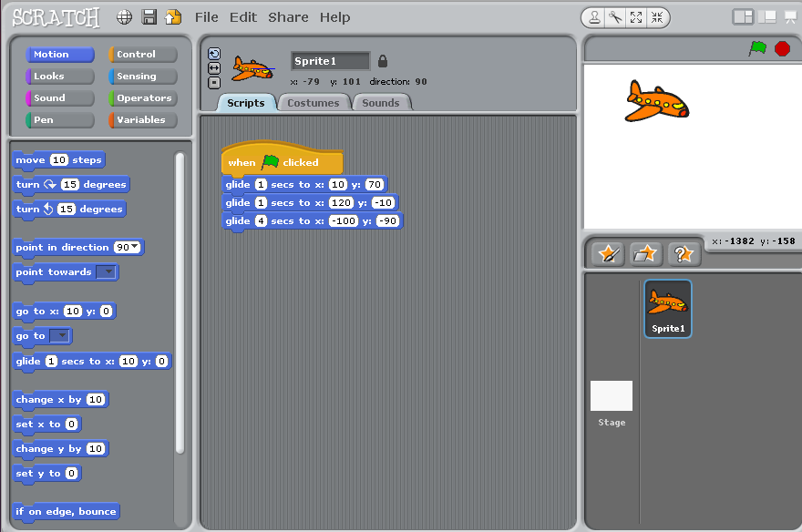This screenshot has height=532, width=802.
Task: Open the Share menu
Action: (x=288, y=17)
